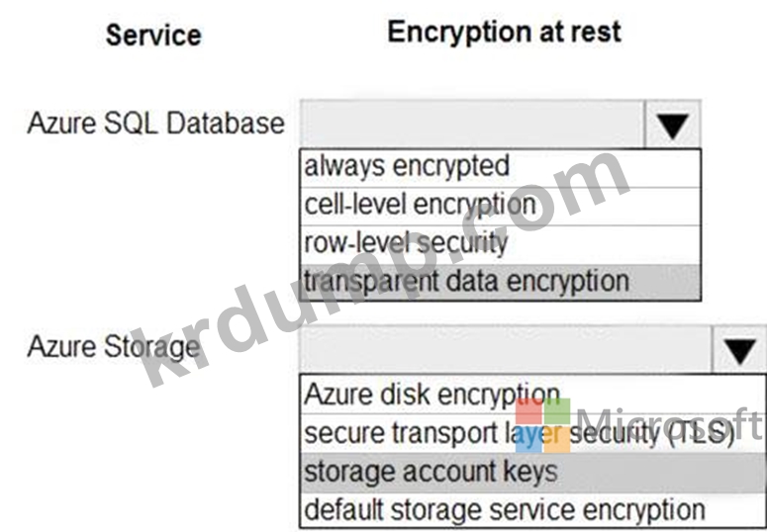Choose cell-level encryption from list

tap(501, 207)
